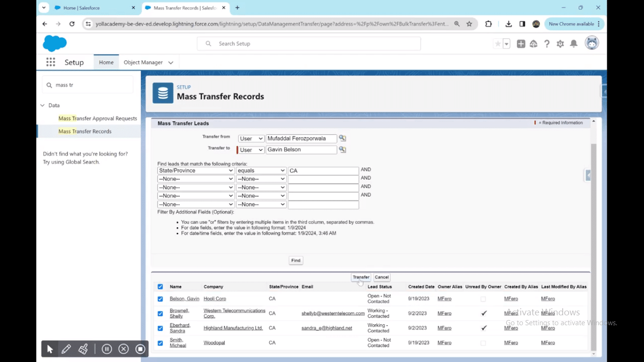Switch to the Home | Salesforce browser tab
Screen dimensions: 644x362
point(92,8)
